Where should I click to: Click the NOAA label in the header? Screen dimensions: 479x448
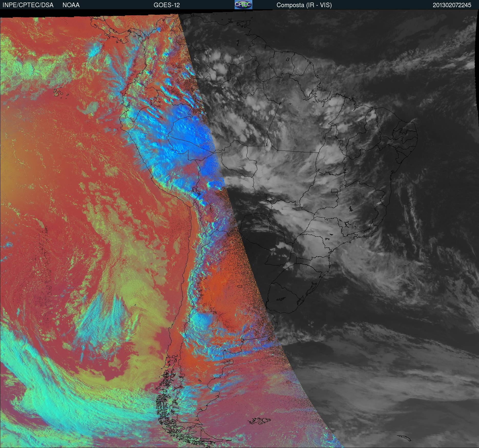tap(71, 5)
